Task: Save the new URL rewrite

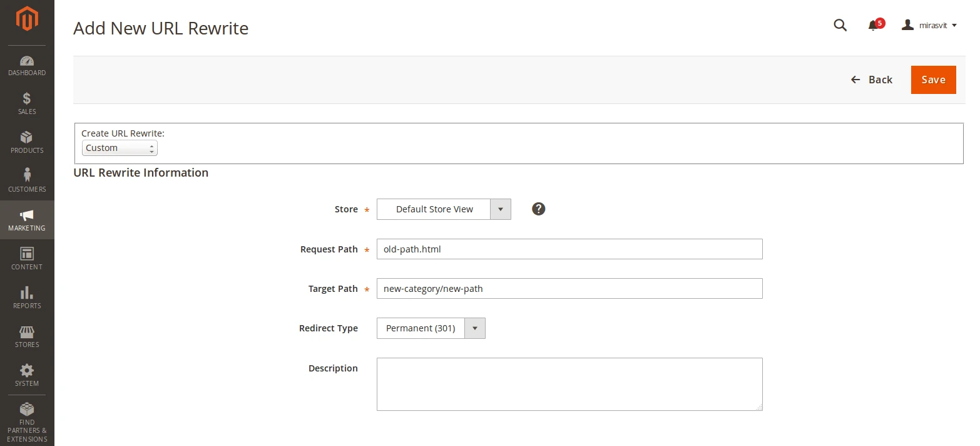Action: [x=933, y=80]
